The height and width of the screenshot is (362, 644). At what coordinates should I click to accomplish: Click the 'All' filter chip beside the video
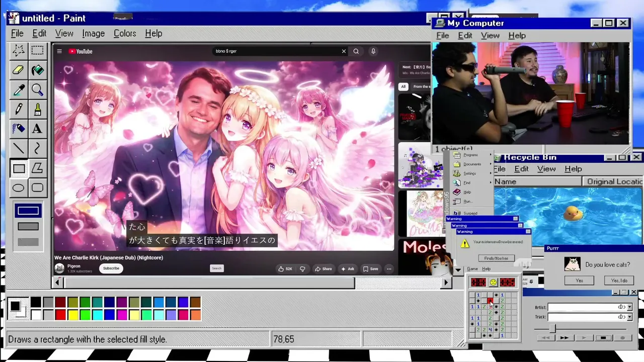point(403,86)
